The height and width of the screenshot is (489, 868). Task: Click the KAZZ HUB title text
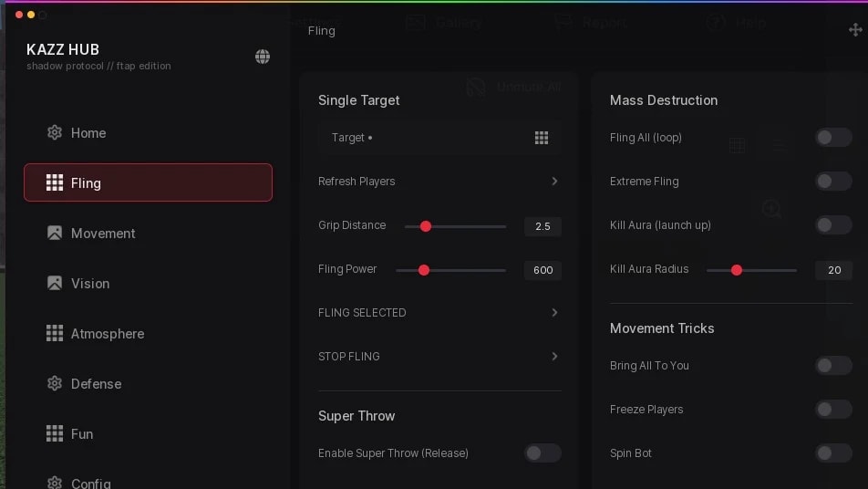point(63,49)
